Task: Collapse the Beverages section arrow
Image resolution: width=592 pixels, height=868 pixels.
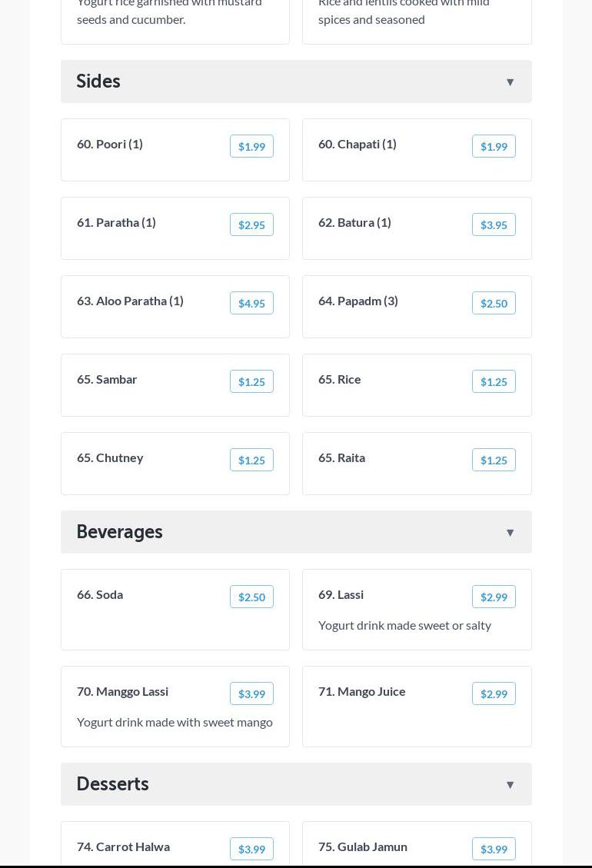Action: coord(510,533)
